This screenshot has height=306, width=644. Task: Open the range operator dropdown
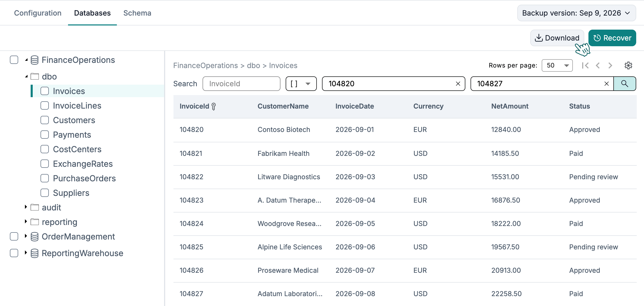coord(301,84)
